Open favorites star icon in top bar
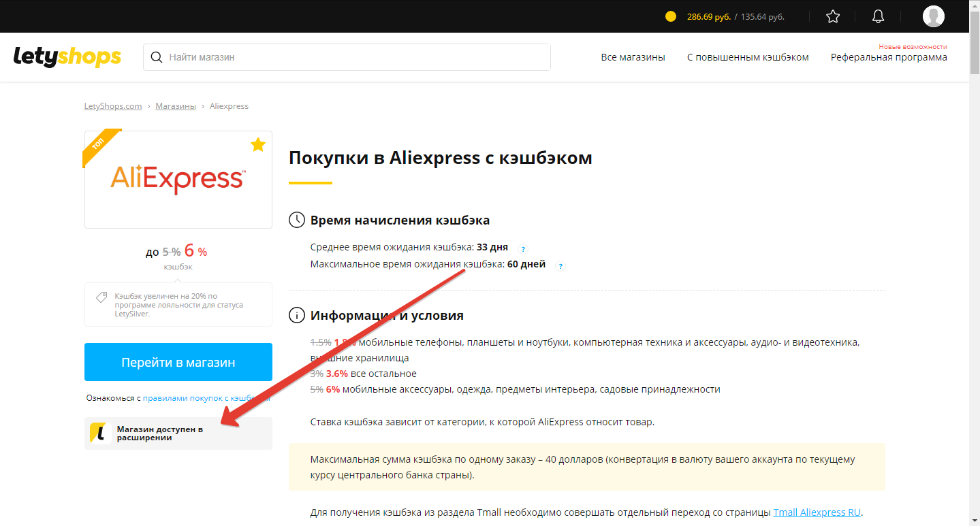Viewport: 980px width, 526px height. point(833,16)
